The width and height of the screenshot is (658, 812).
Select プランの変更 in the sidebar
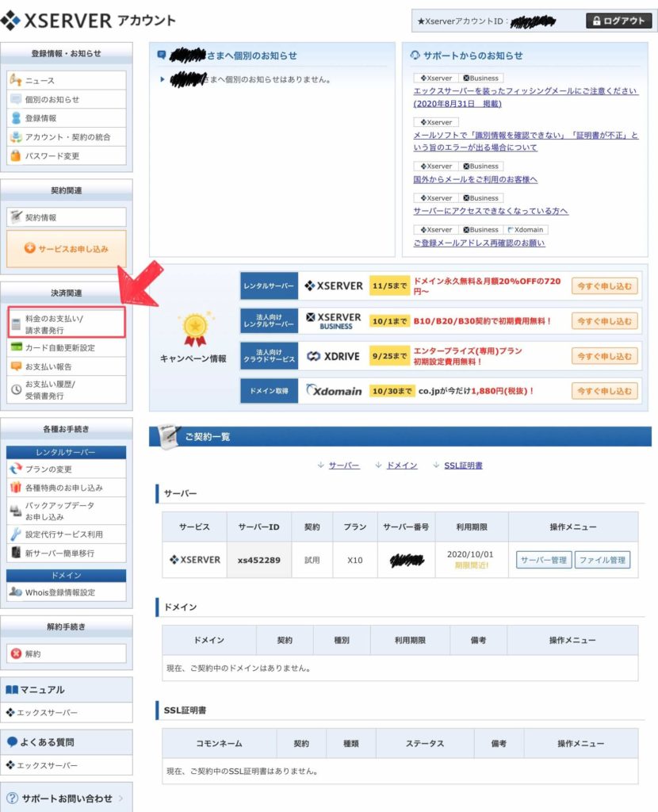(67, 469)
